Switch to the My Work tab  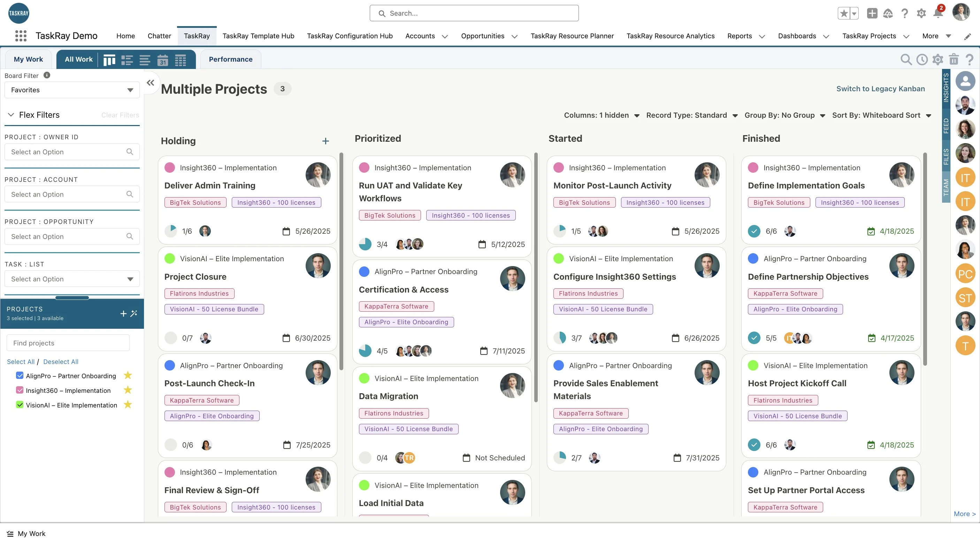pyautogui.click(x=29, y=59)
